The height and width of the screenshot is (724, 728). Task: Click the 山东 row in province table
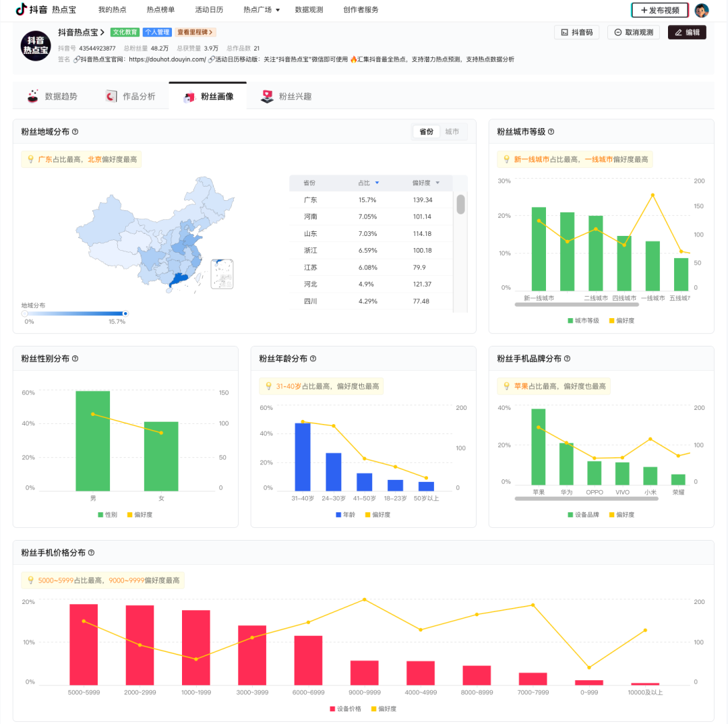click(x=371, y=234)
